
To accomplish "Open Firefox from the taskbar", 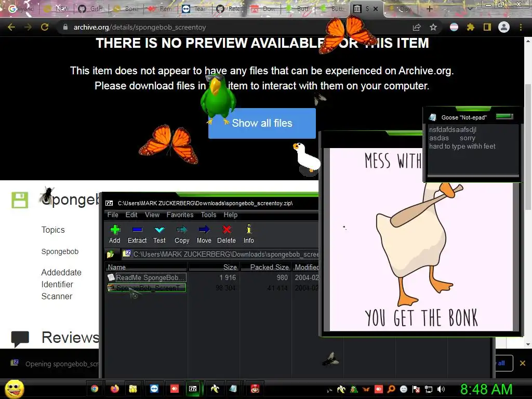I will [x=115, y=389].
